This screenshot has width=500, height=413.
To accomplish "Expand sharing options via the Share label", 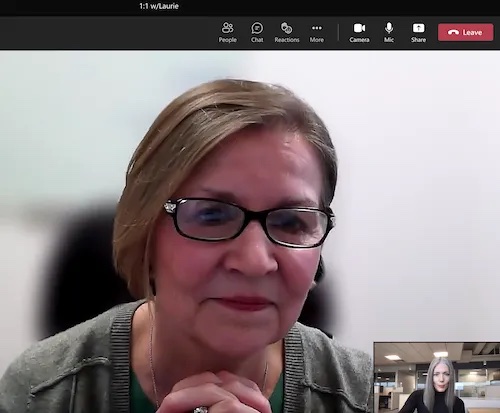I will click(x=418, y=40).
